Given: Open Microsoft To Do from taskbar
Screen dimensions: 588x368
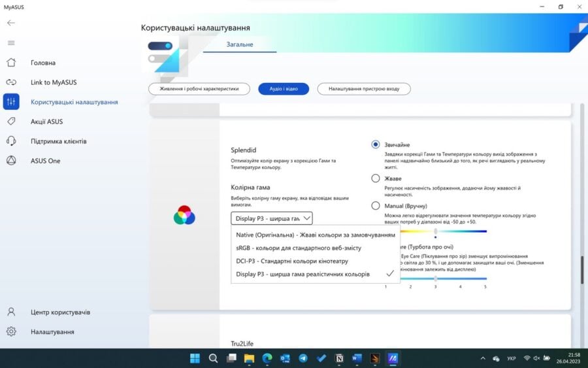Looking at the screenshot, I should pos(321,358).
